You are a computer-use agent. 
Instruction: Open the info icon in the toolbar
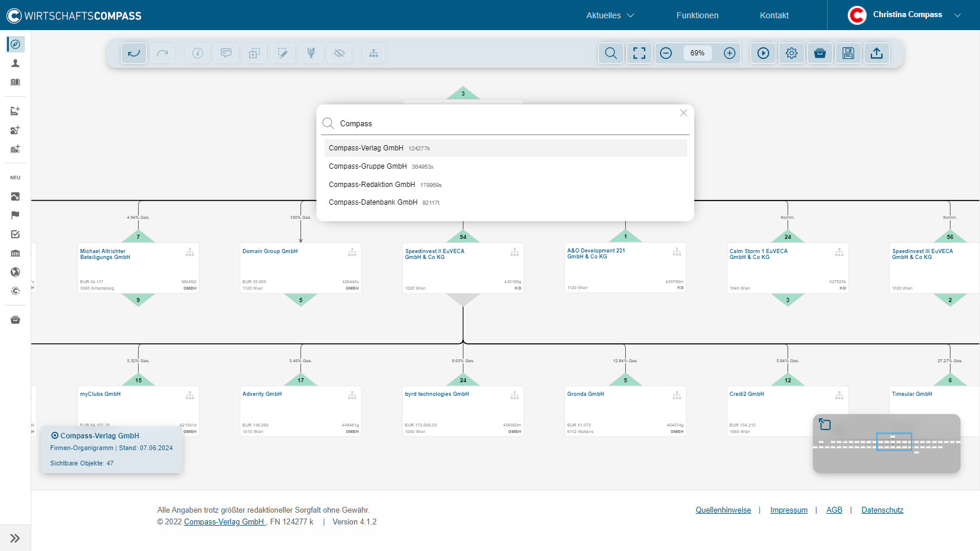coord(198,53)
